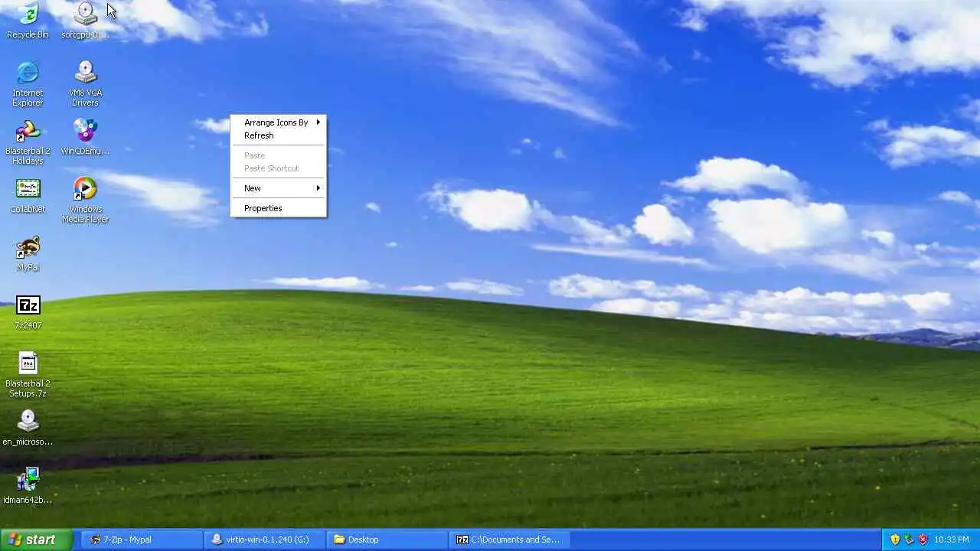980x551 pixels.
Task: Select the WinCDEmu desktop icon
Action: (x=85, y=136)
